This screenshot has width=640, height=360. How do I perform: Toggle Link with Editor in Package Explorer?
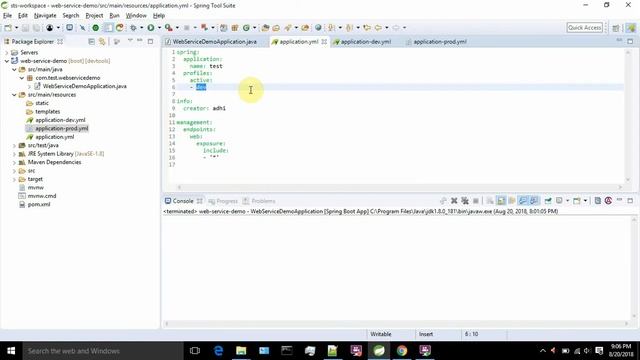[x=102, y=42]
